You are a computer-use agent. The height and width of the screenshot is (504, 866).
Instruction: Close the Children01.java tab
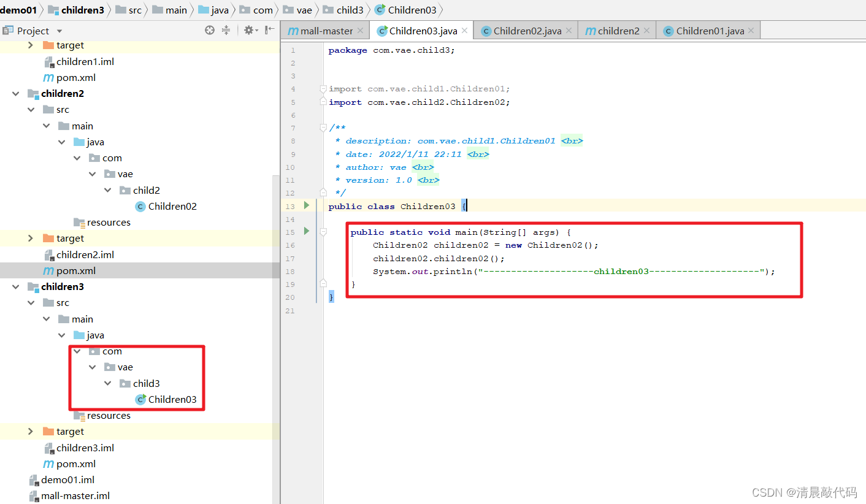751,30
